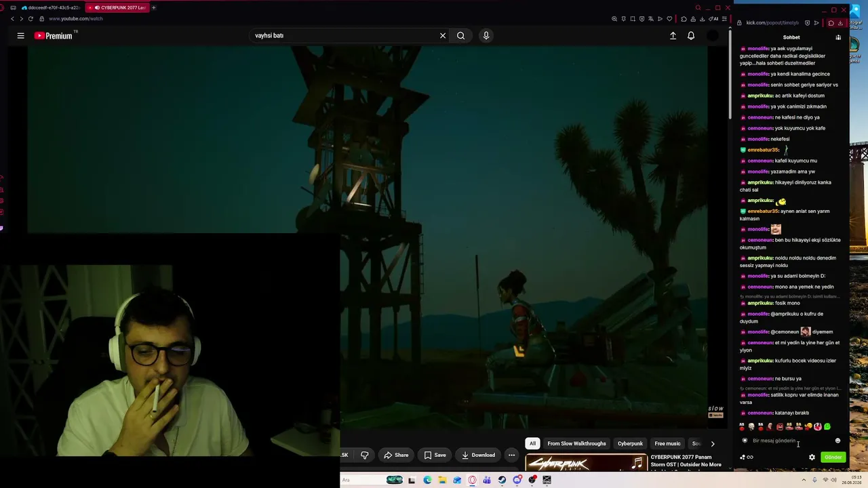Viewport: 868px width, 488px height.
Task: Dislike the video with thumbs down
Action: [x=365, y=455]
